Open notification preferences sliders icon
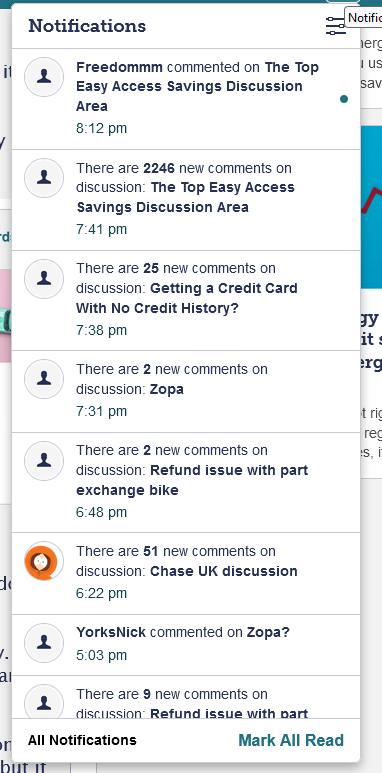Screen dimensions: 382x773 pos(336,25)
